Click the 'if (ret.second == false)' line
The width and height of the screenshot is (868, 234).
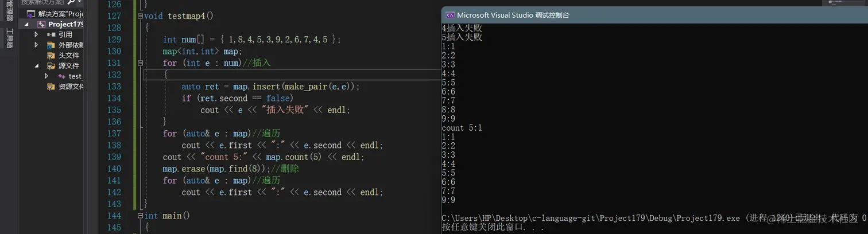tap(238, 98)
